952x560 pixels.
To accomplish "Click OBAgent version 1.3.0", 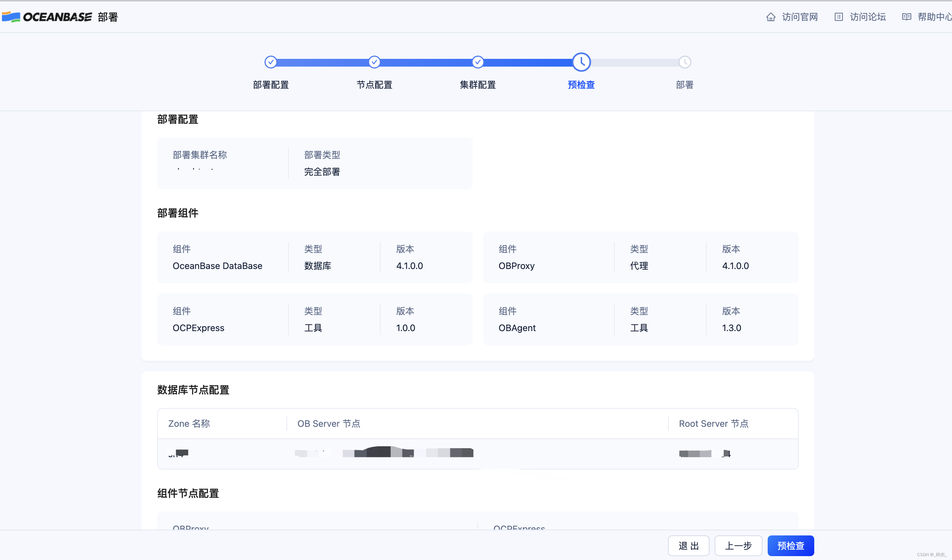I will coord(732,328).
